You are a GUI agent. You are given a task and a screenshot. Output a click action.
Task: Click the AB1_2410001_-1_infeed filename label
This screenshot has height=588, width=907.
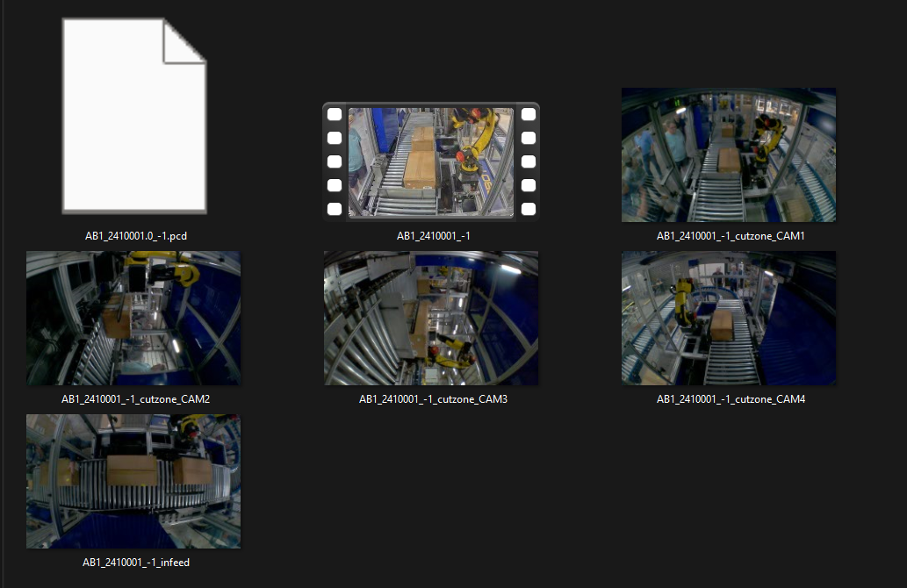(135, 563)
